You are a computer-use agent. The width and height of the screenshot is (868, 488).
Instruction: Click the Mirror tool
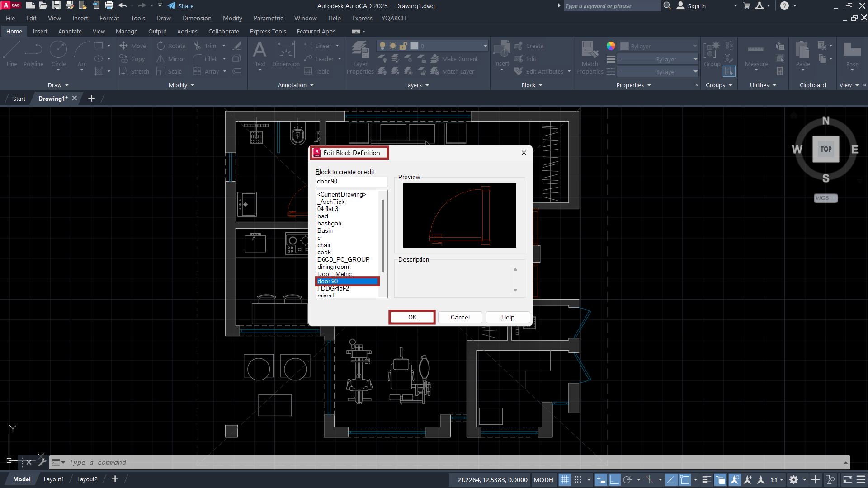171,59
